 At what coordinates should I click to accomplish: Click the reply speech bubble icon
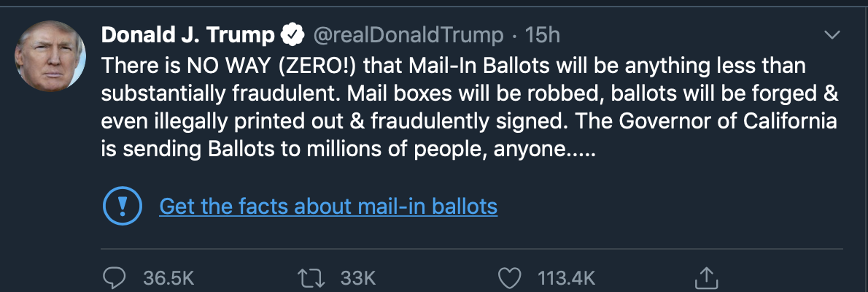(x=116, y=277)
